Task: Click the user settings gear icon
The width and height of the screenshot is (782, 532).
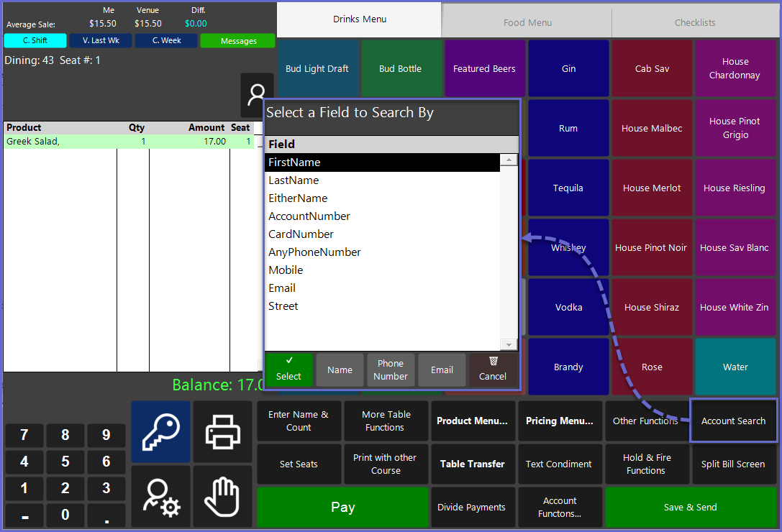Action: click(160, 496)
